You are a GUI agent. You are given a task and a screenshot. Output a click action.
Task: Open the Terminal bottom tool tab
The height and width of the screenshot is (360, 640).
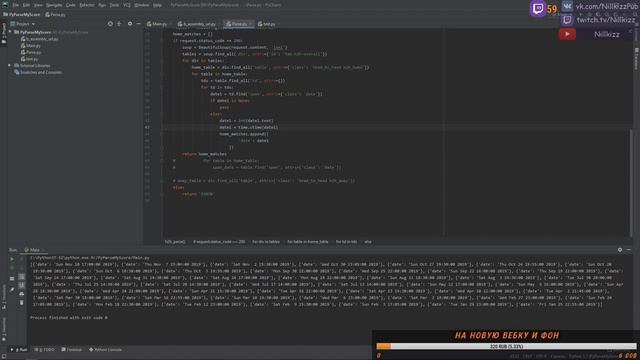(x=71, y=350)
